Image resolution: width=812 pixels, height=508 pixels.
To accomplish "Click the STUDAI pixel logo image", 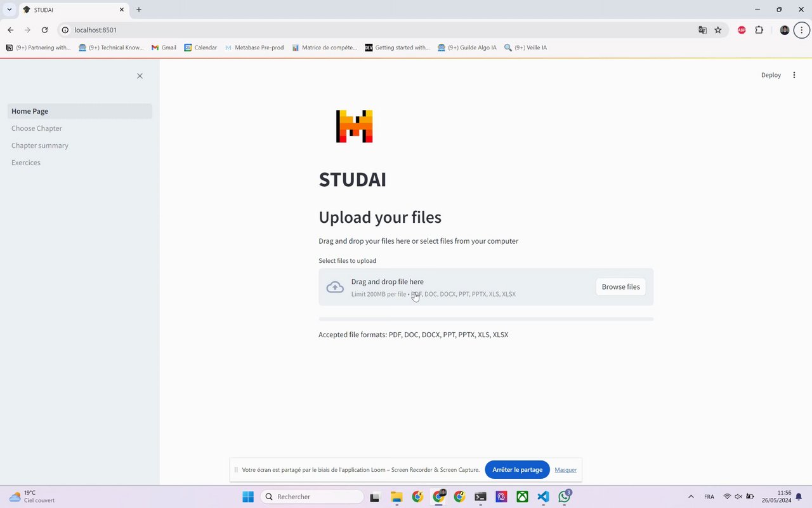I will tap(354, 126).
